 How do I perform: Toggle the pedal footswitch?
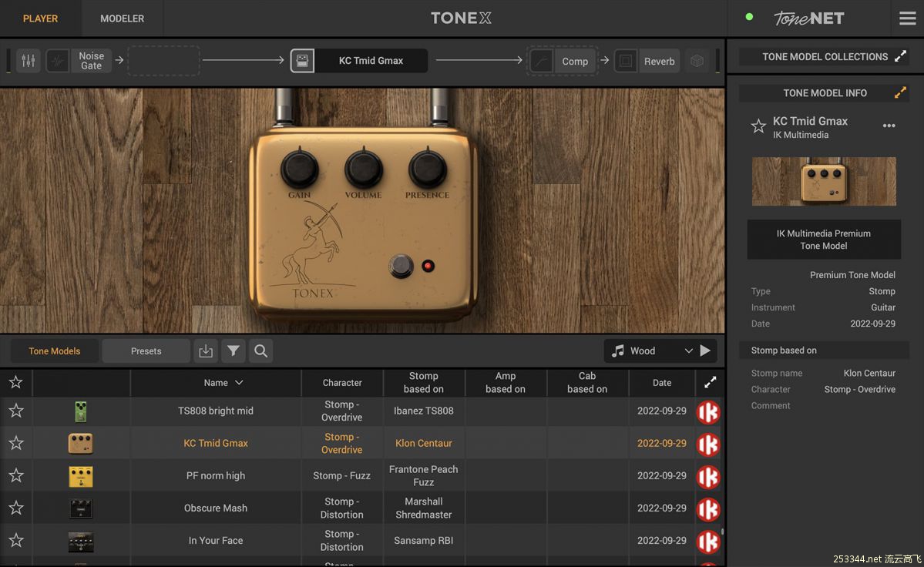click(402, 266)
